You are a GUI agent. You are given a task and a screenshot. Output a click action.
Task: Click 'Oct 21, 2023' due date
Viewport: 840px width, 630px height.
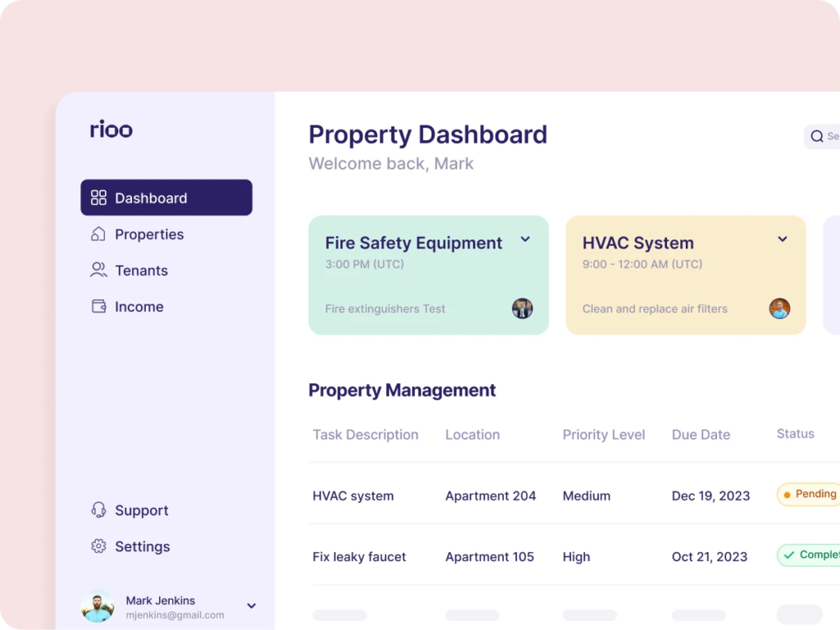click(710, 557)
